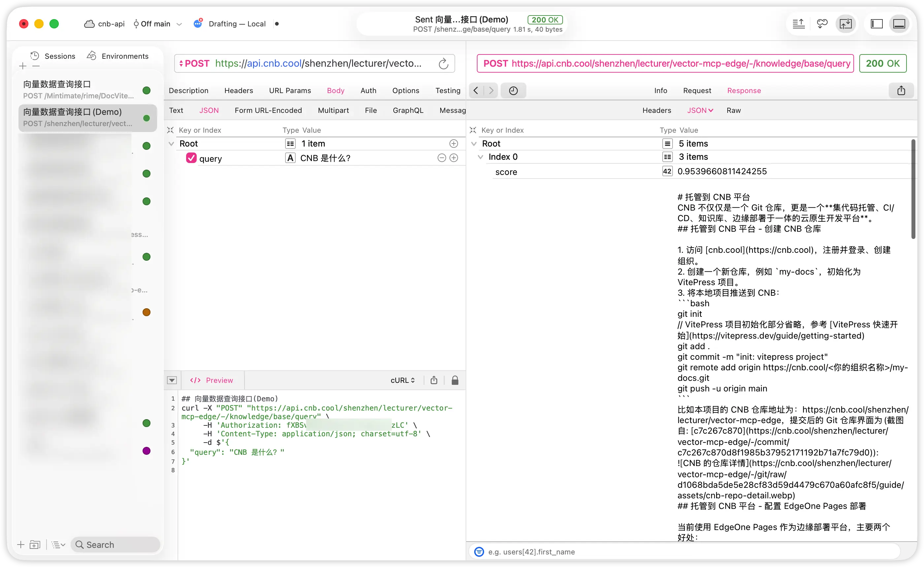Select the 向量数据查询接口 request
Viewport: 924px width, 567px height.
click(x=87, y=90)
